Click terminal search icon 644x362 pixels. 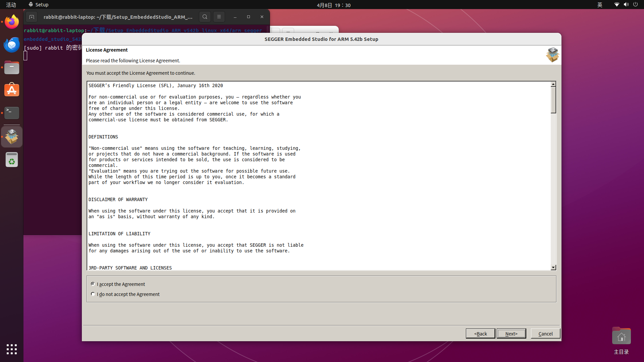coord(205,17)
